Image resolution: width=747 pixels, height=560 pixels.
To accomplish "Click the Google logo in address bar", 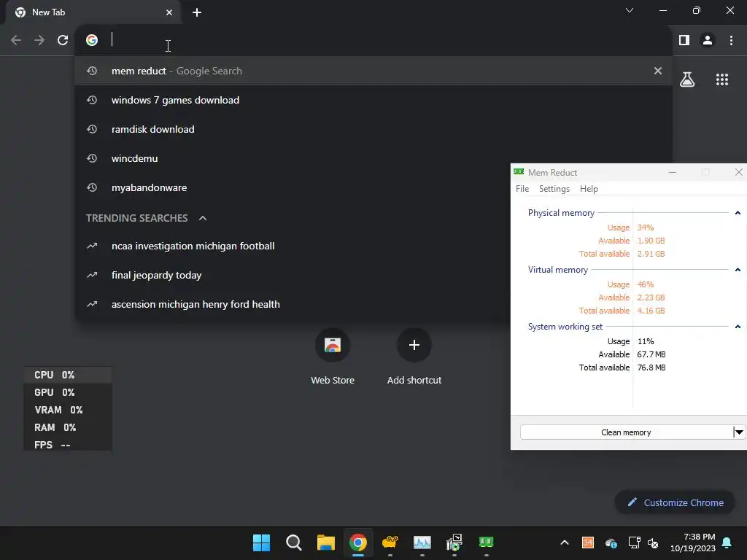I will (x=92, y=40).
